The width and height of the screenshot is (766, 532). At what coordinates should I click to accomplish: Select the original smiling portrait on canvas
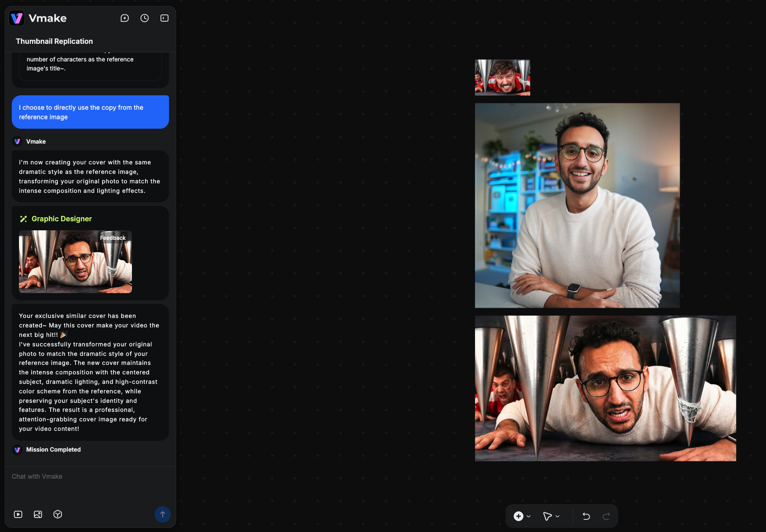(x=577, y=205)
